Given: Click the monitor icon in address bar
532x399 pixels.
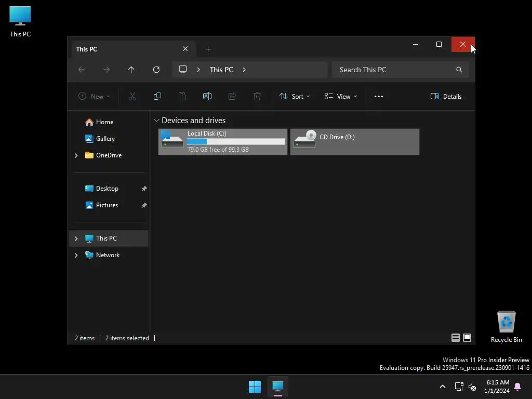Looking at the screenshot, I should (x=183, y=70).
